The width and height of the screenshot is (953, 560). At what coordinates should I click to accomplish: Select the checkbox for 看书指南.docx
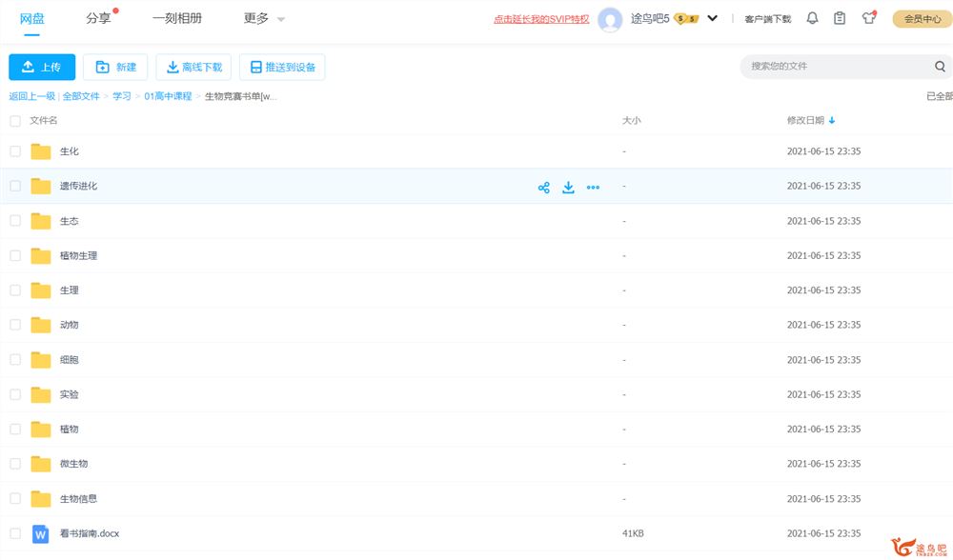click(x=14, y=533)
